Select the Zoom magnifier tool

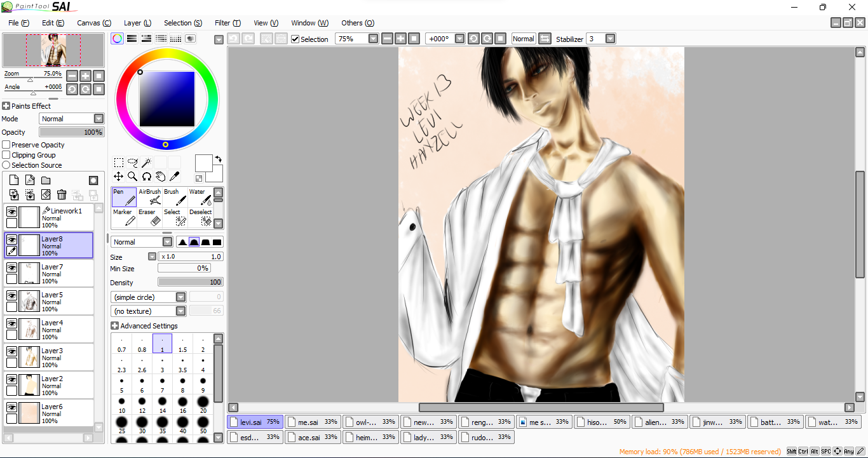(133, 176)
